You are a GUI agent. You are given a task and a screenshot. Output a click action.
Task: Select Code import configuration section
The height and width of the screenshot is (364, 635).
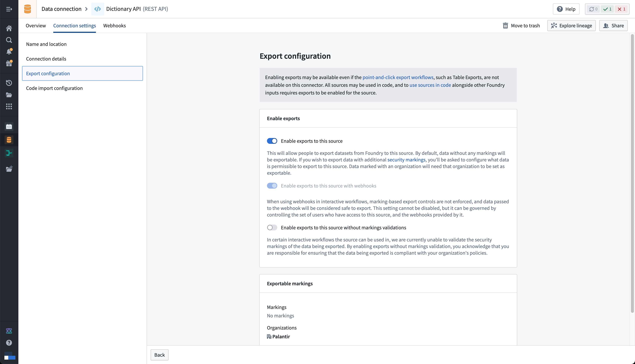(x=54, y=88)
